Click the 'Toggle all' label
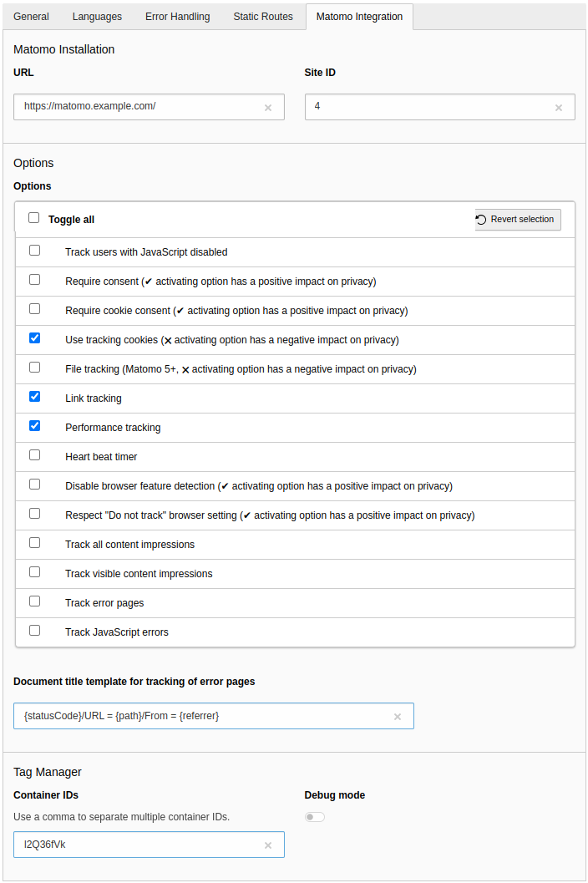Screen dimensions: 588x883 click(72, 220)
